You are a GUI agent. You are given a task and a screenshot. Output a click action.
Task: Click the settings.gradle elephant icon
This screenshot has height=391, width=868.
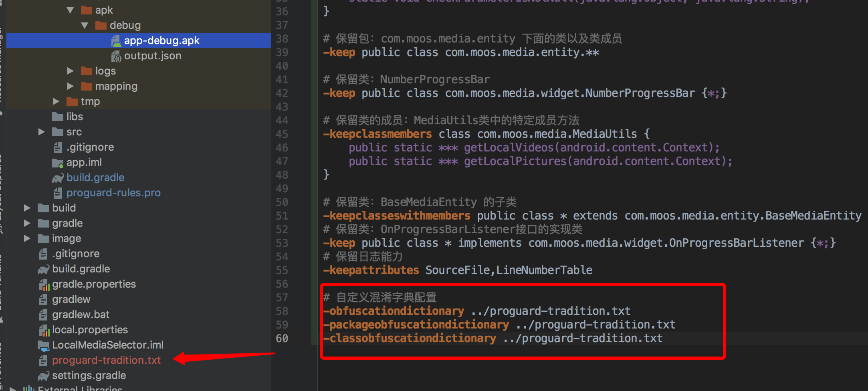pyautogui.click(x=43, y=376)
